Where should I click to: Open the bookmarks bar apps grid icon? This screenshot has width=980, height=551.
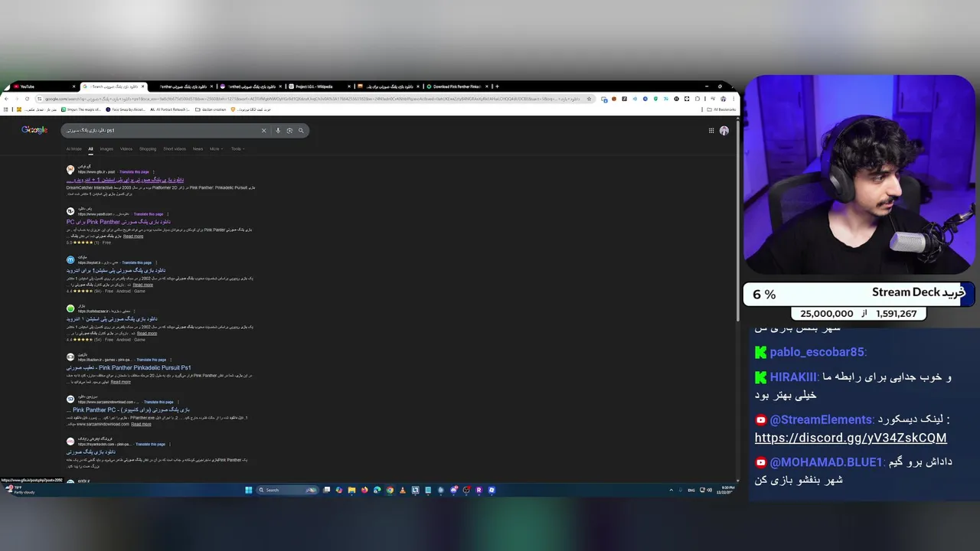[5, 109]
